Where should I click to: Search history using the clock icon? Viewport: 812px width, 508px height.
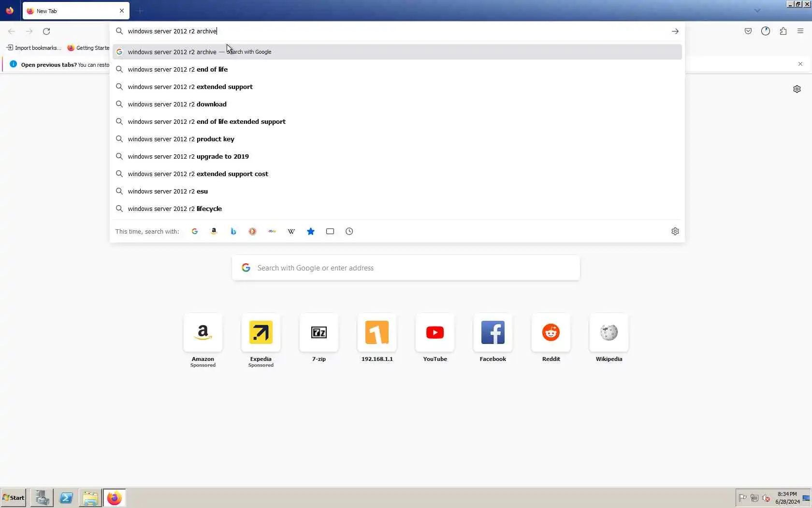tap(349, 231)
